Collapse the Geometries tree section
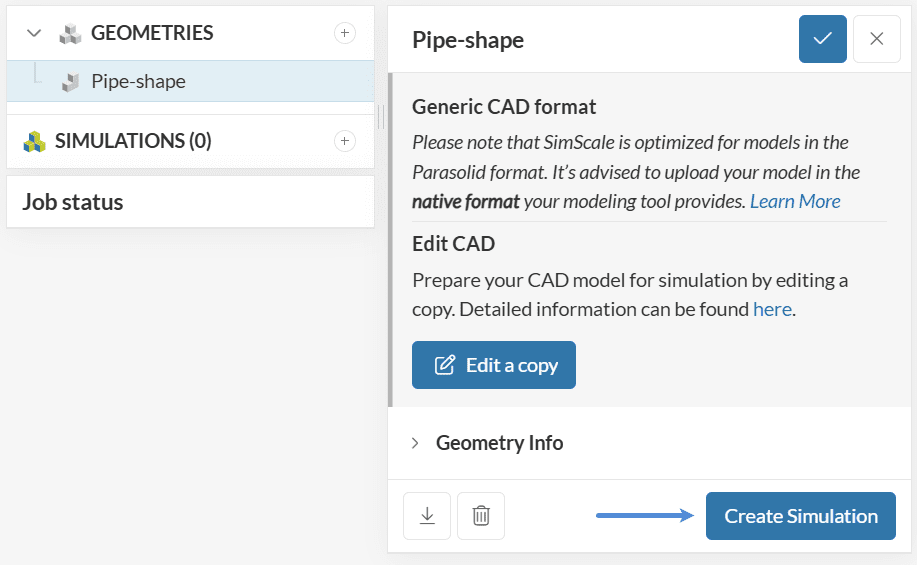The image size is (917, 565). click(x=34, y=33)
